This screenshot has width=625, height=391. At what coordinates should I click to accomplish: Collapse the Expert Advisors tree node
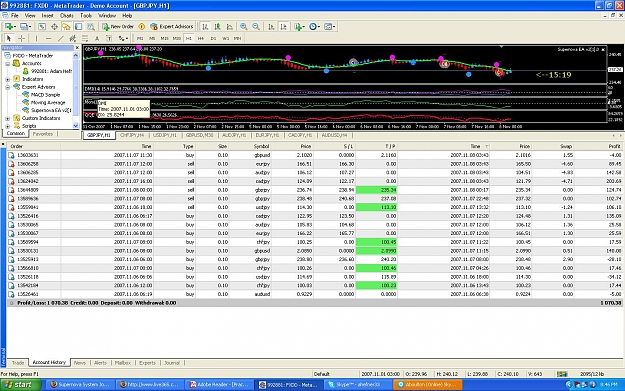tap(8, 87)
